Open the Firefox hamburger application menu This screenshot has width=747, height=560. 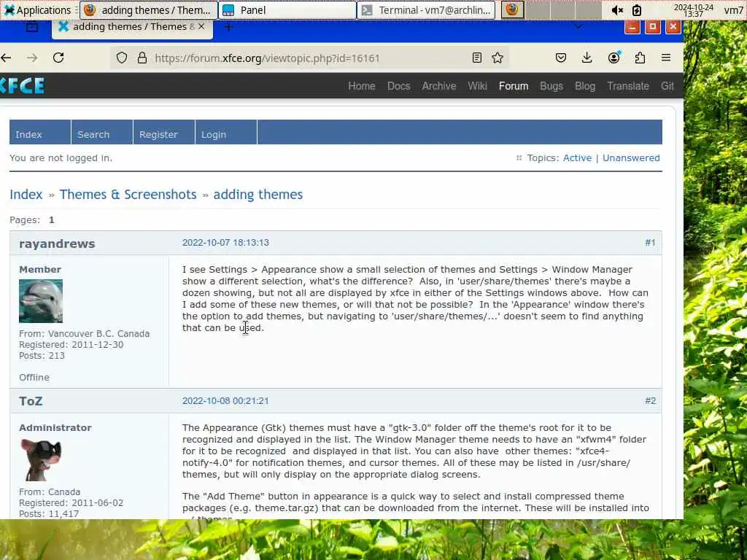[666, 58]
